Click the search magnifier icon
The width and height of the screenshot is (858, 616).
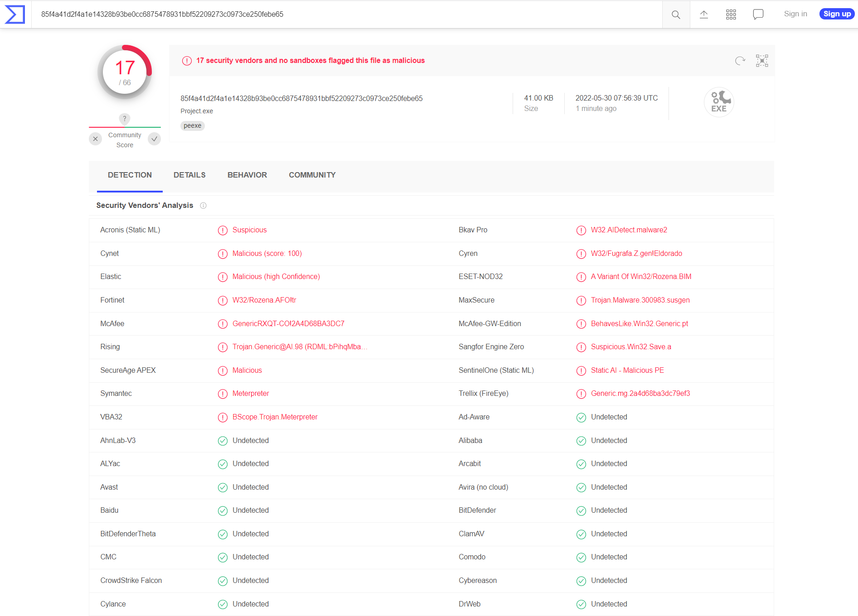coord(676,14)
